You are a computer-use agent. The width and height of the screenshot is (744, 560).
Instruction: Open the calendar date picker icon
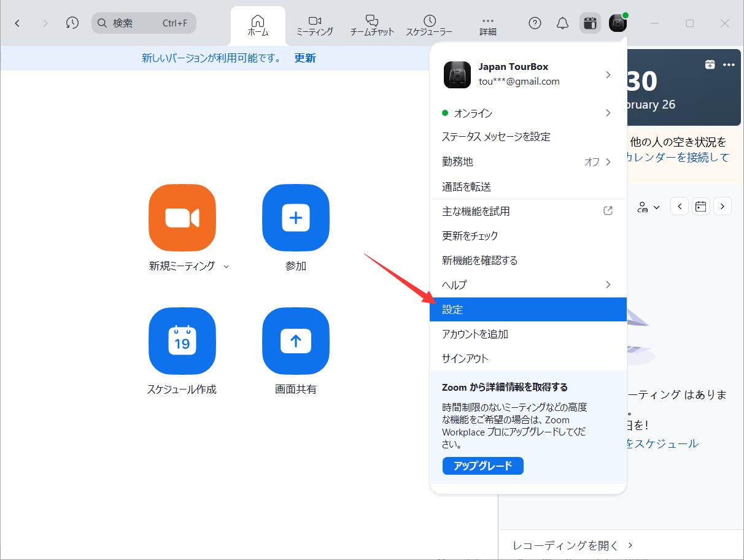[x=701, y=207]
